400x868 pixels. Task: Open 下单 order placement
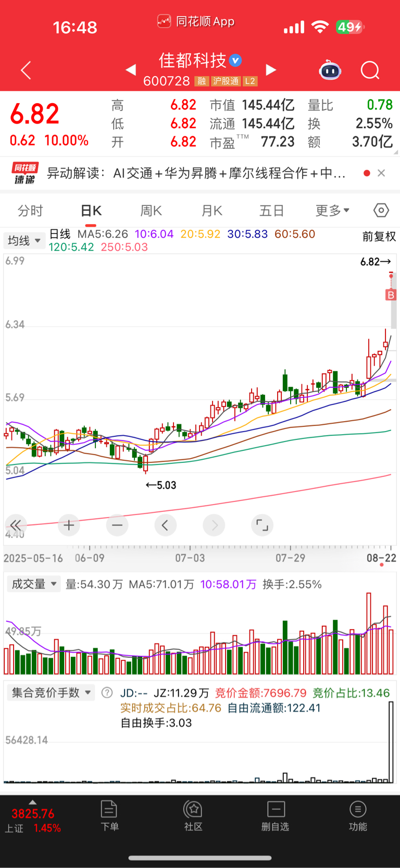point(109,816)
